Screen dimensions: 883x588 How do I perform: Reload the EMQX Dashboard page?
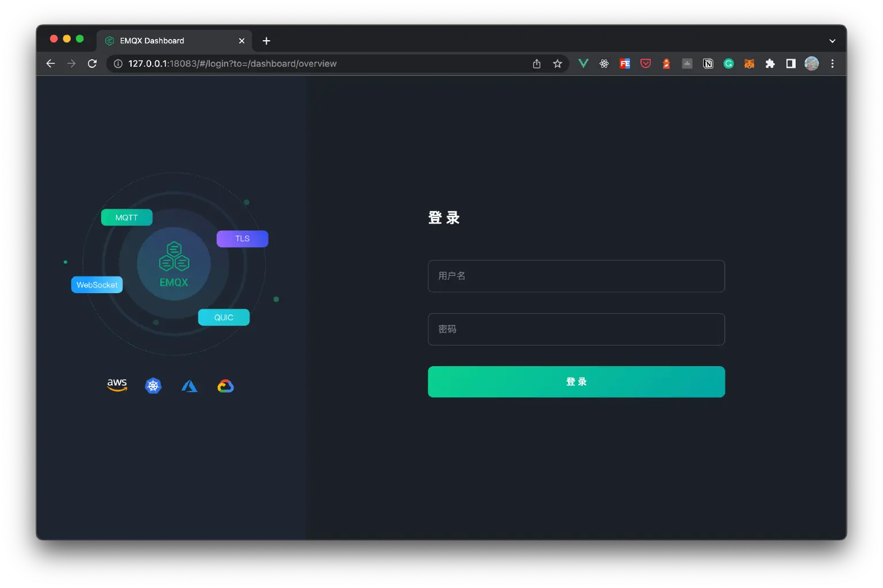click(x=92, y=63)
